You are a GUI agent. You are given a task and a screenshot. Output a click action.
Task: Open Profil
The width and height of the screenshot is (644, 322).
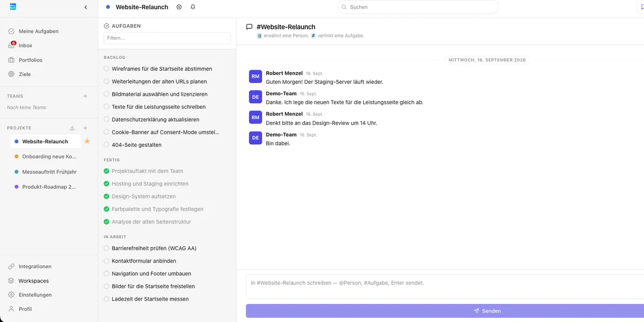25,309
